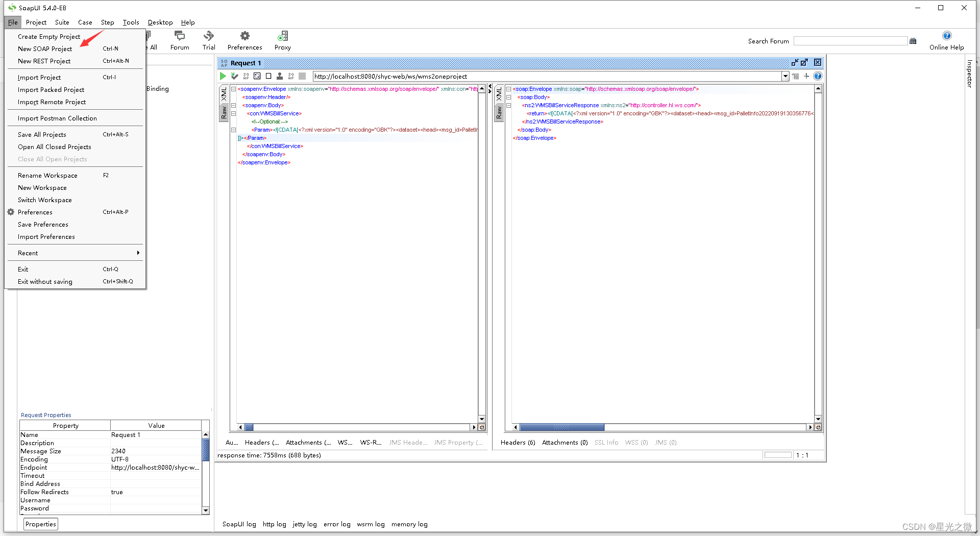The width and height of the screenshot is (980, 536).
Task: Click the recreate-request cycle arrows icon
Action: (257, 76)
